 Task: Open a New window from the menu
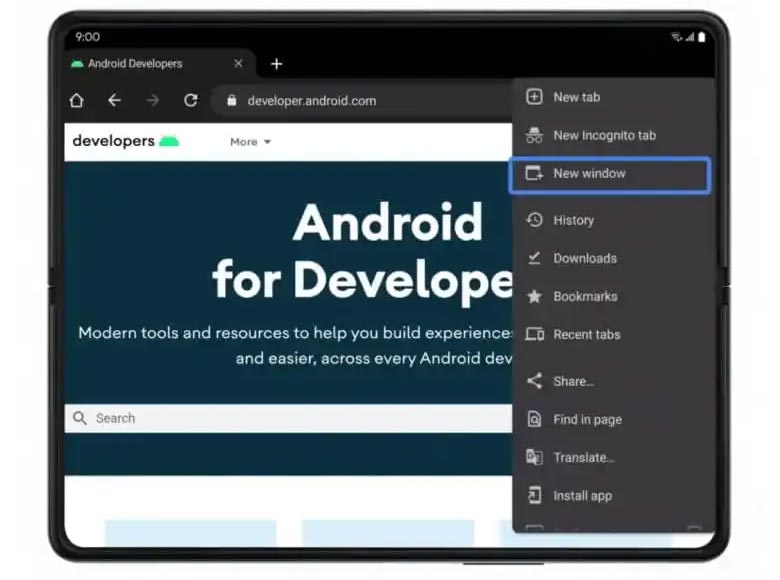(610, 174)
